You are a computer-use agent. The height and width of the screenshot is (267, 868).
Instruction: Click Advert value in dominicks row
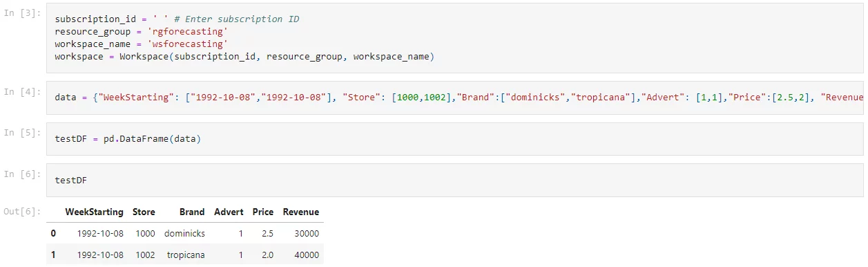(240, 233)
